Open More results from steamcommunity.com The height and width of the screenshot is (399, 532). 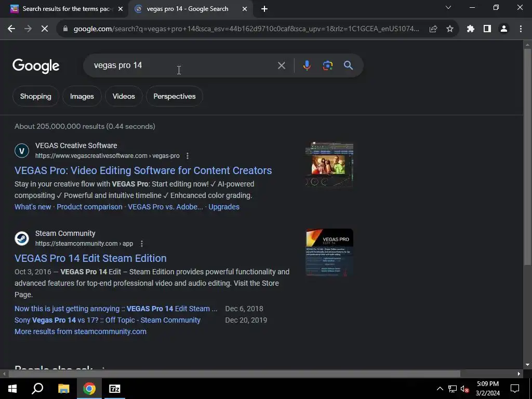point(81,331)
